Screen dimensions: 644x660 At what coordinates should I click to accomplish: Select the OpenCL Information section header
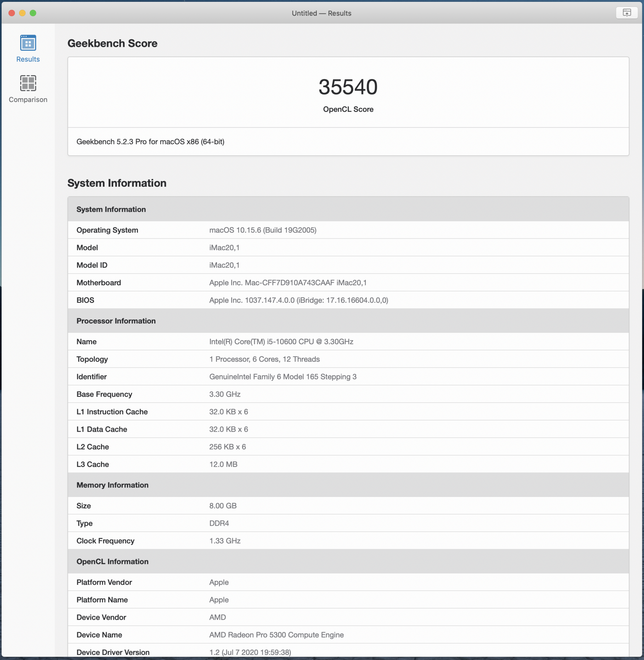point(112,561)
